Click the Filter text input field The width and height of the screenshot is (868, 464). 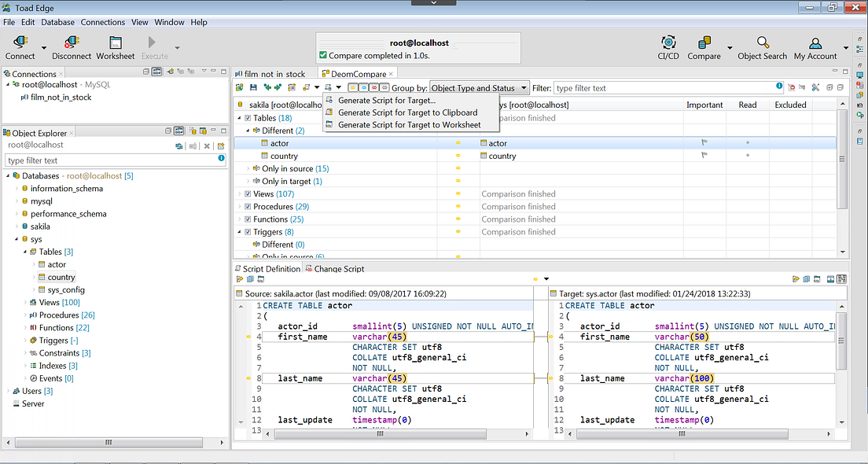[x=664, y=88]
